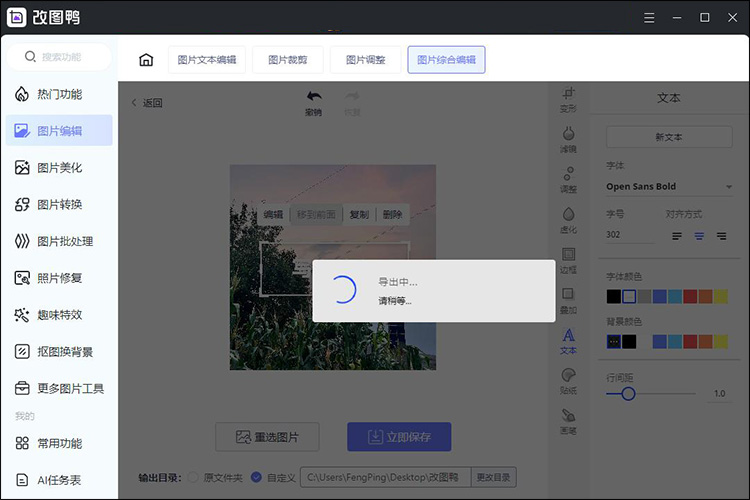Select 原文件夹 output radio button
This screenshot has height=500, width=750.
coord(193,477)
